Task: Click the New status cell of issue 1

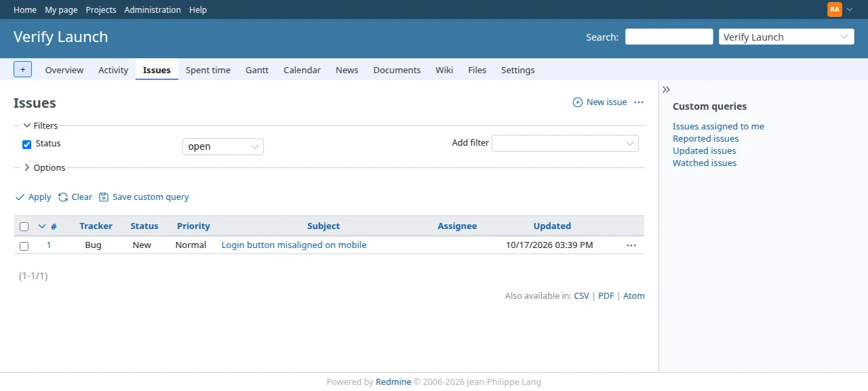Action: click(x=142, y=245)
